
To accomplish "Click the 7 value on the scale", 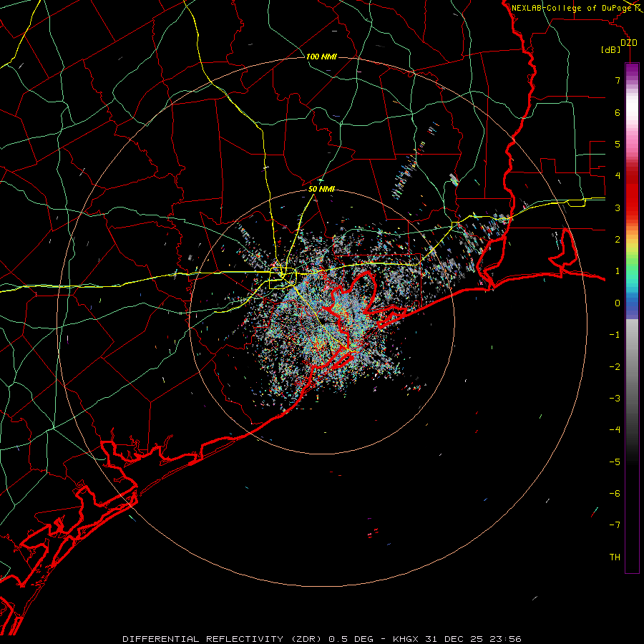I will pos(618,80).
